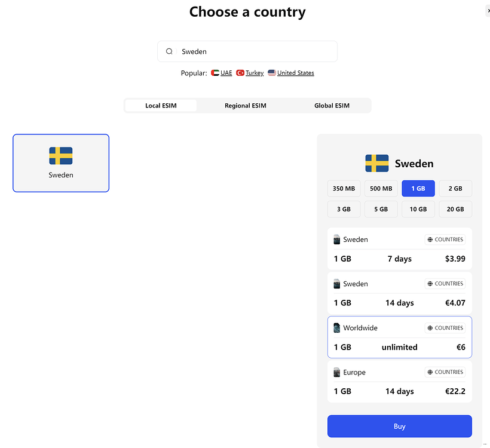Click the UAE flag icon
Screen dimensions: 490x448
pos(215,73)
